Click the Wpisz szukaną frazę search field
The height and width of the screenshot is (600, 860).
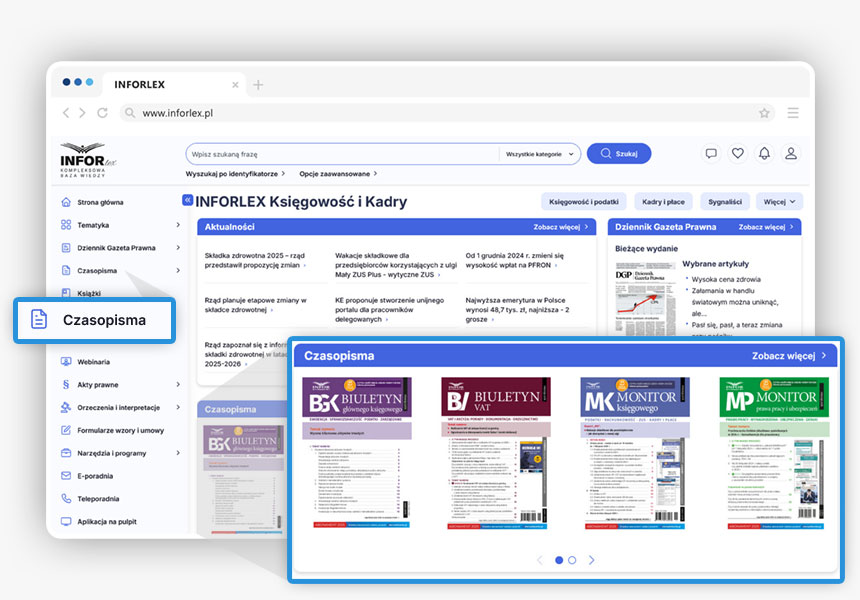340,154
